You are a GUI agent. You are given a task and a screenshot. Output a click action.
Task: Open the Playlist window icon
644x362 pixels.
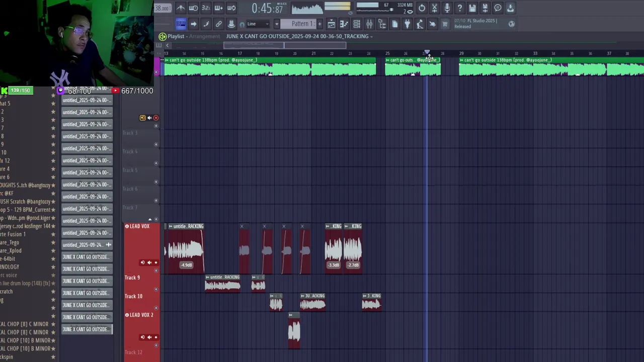[332, 24]
